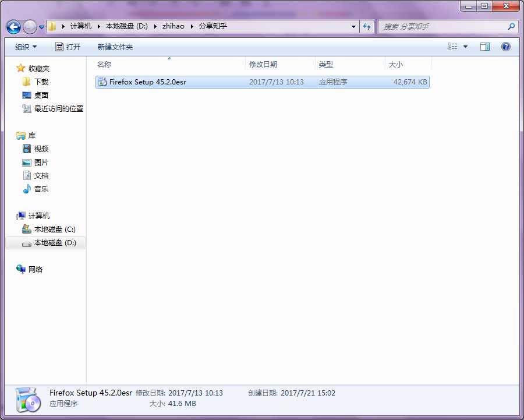
Task: Open the 文档 library
Action: (x=41, y=175)
